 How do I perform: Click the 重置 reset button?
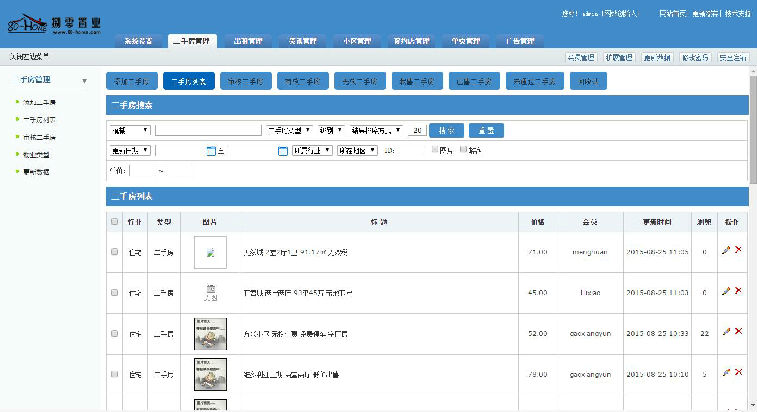[486, 130]
